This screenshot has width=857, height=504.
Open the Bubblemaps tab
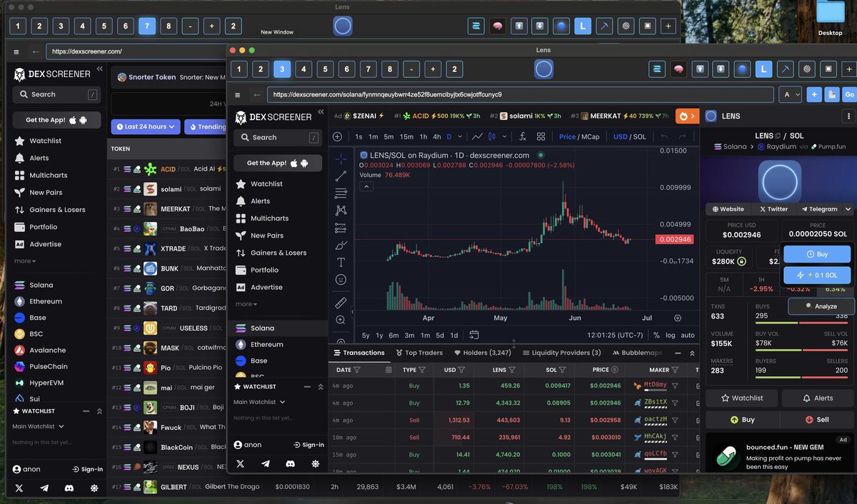pyautogui.click(x=636, y=353)
